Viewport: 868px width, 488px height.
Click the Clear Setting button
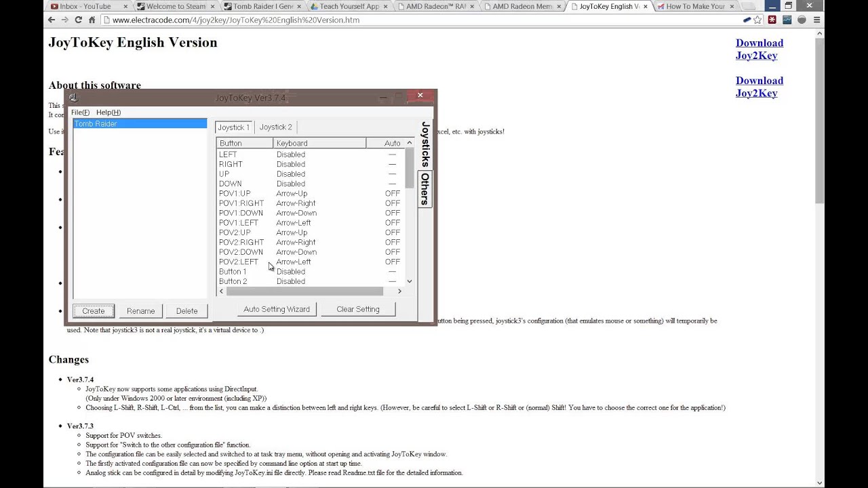(x=358, y=309)
